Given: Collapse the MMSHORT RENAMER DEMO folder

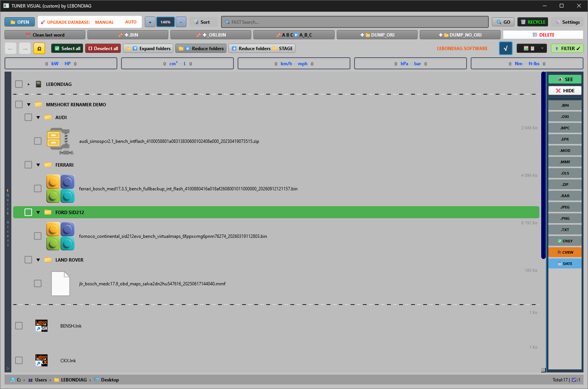Looking at the screenshot, I should tap(28, 104).
